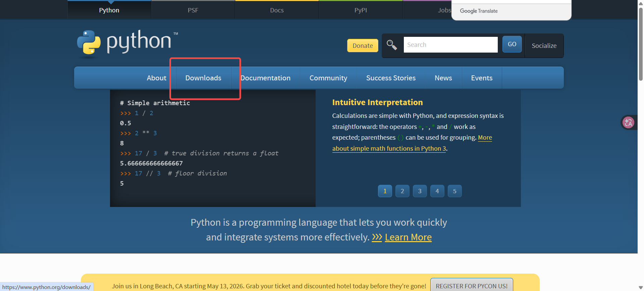Click the '17 // 3' floor division line
Image resolution: width=644 pixels, height=291 pixels.
click(x=173, y=173)
